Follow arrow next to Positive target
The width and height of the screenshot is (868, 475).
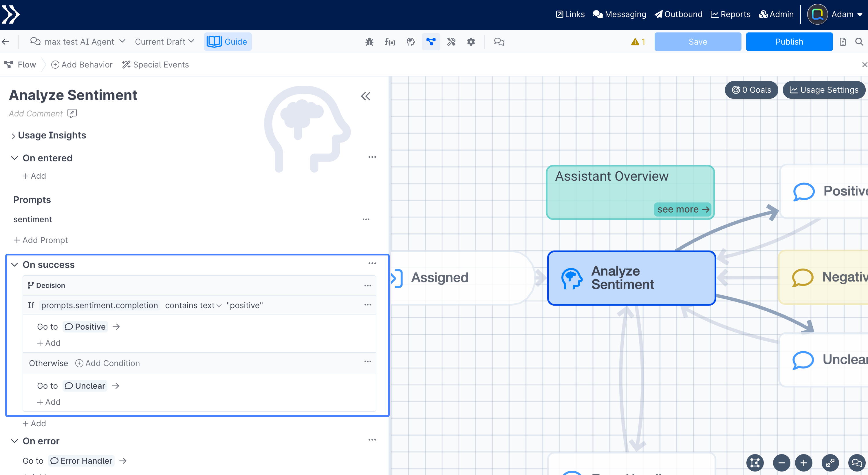[x=116, y=327]
